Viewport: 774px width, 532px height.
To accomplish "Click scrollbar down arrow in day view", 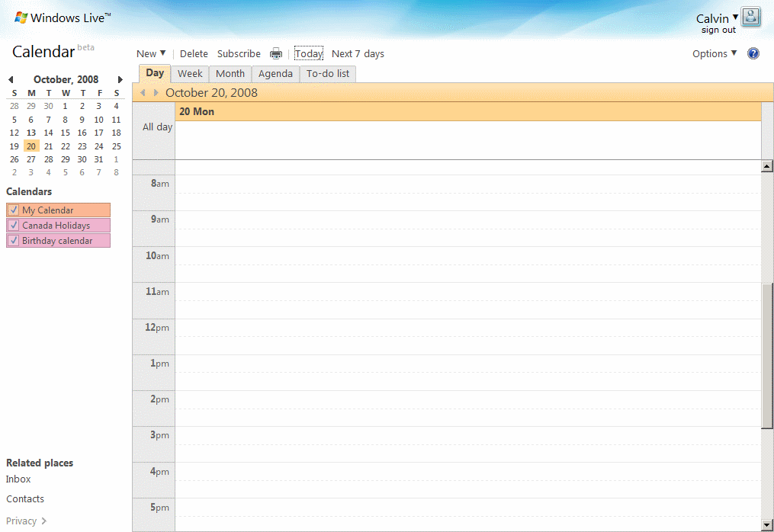I will coord(766,525).
